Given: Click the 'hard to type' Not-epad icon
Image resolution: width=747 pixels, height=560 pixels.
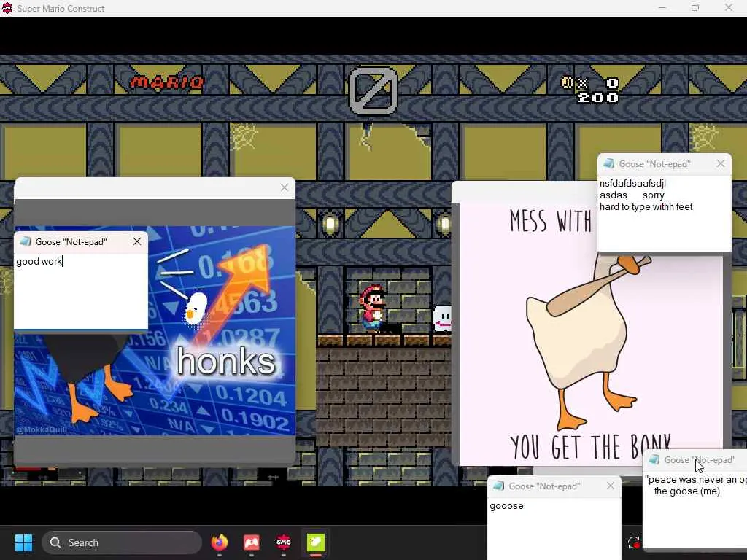Looking at the screenshot, I should (608, 164).
